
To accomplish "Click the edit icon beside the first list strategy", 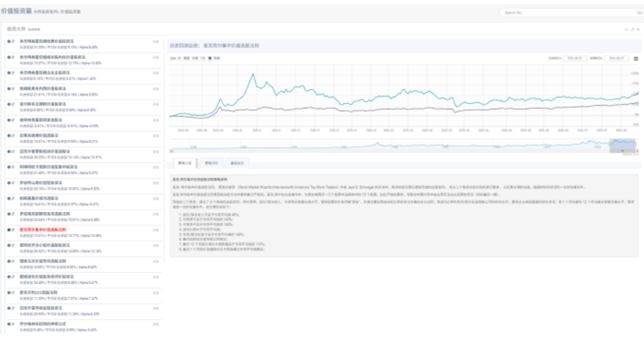I will coord(12,41).
